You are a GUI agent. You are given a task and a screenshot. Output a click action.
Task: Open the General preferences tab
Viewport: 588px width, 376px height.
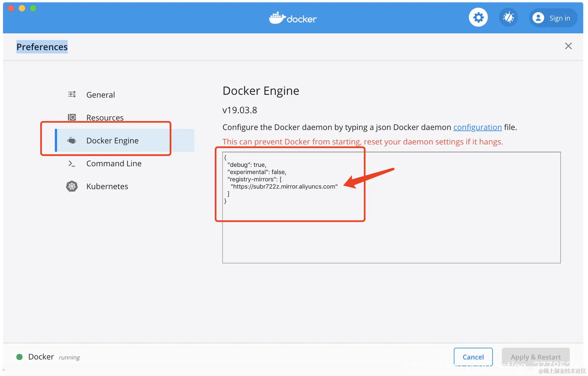(101, 95)
